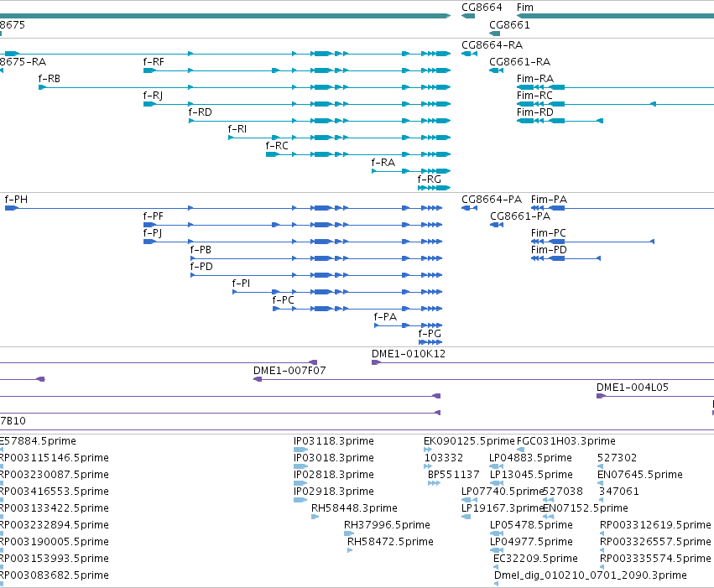Click the CG8664-PA protein label
714x588 pixels.
pos(492,200)
